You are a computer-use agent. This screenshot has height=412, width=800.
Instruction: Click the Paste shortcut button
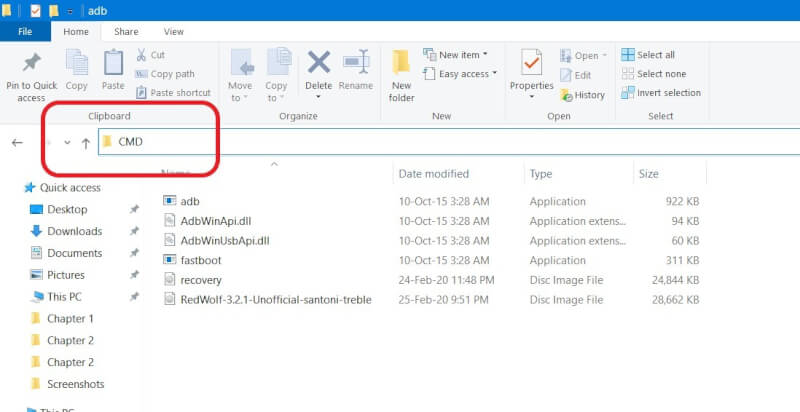(173, 93)
